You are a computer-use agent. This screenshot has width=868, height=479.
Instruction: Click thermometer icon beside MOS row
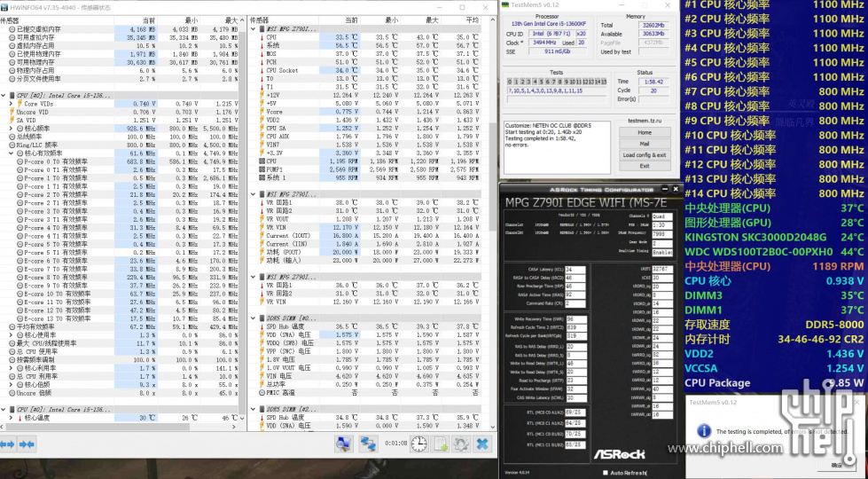click(262, 54)
